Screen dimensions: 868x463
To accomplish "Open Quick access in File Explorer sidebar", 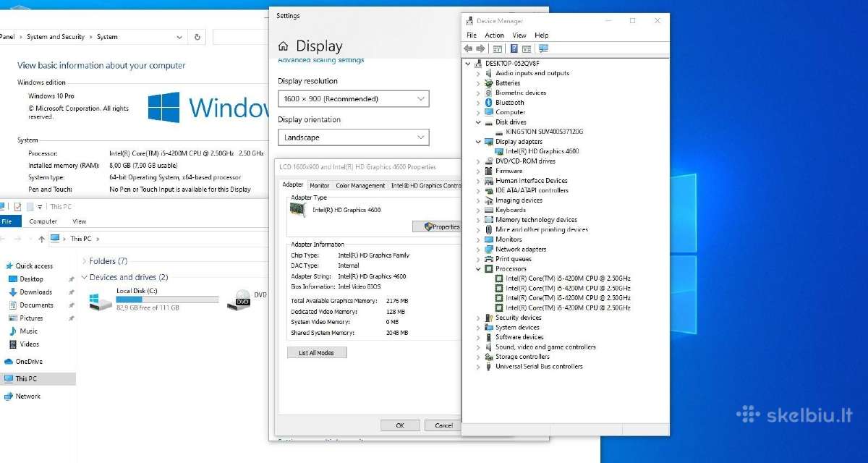I will click(x=34, y=266).
